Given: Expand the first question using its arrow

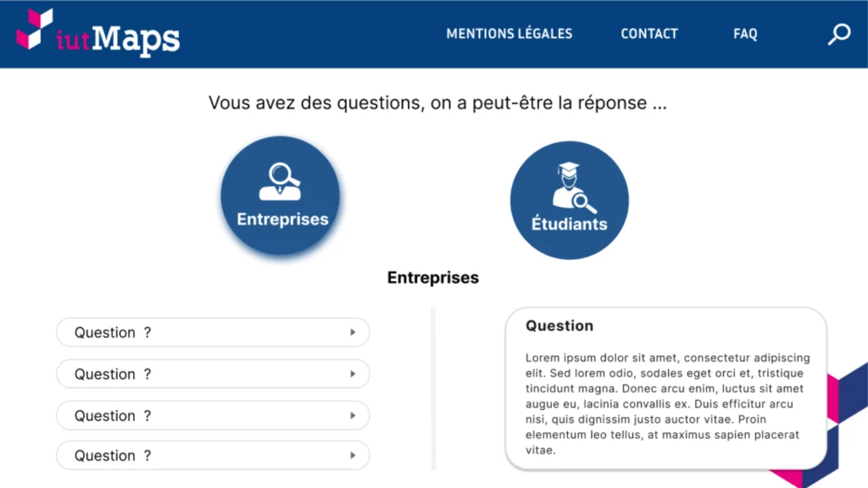Looking at the screenshot, I should point(353,332).
